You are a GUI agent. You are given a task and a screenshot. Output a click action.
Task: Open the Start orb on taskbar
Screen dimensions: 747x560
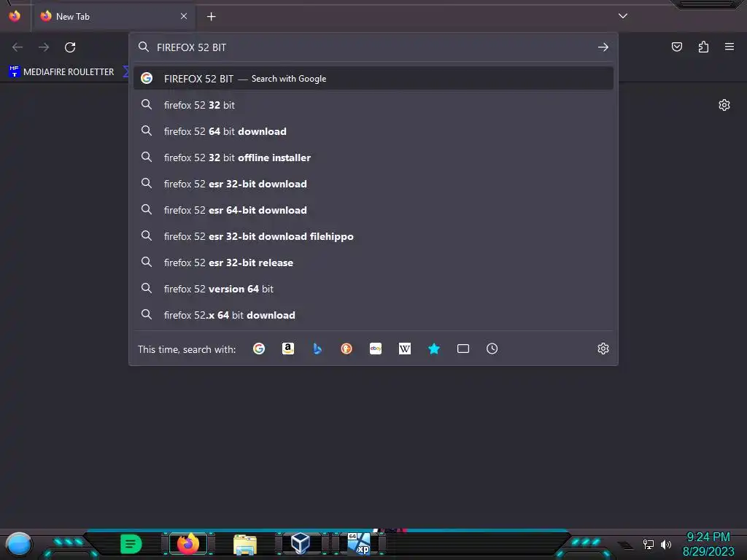(18, 544)
